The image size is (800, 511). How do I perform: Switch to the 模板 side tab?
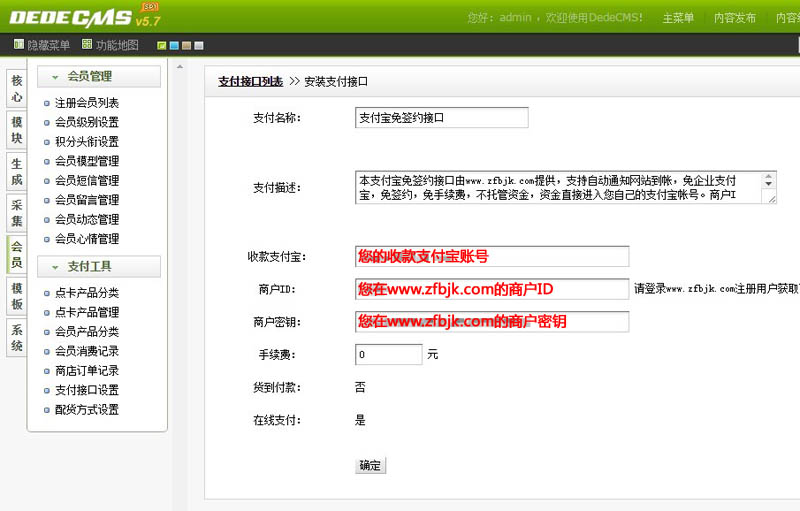(x=16, y=296)
